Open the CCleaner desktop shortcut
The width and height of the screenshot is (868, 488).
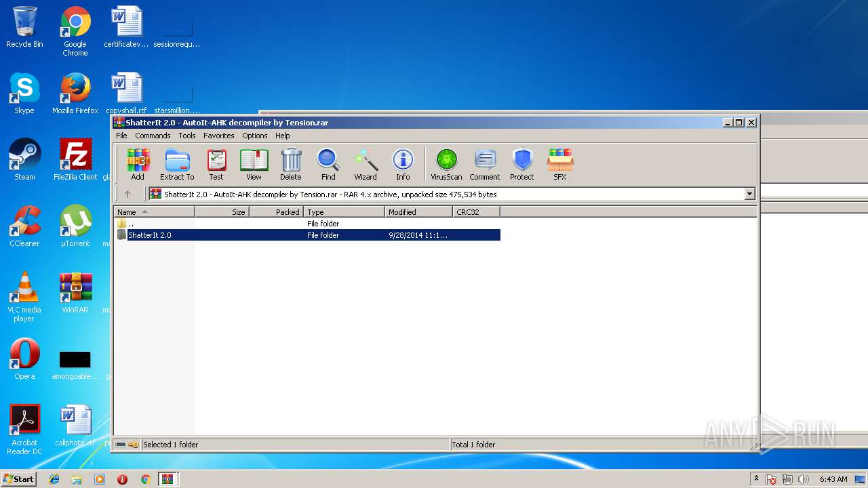click(x=24, y=226)
